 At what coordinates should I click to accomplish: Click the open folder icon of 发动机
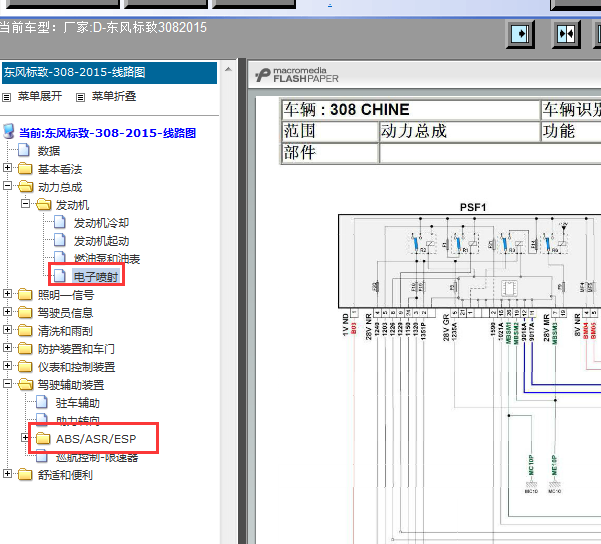point(43,204)
